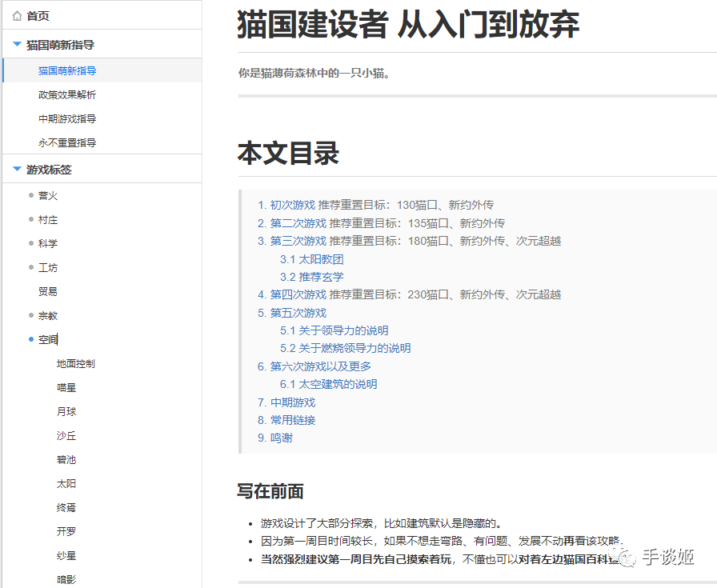
Task: Open 贸易 in the sidebar
Action: coord(48,292)
